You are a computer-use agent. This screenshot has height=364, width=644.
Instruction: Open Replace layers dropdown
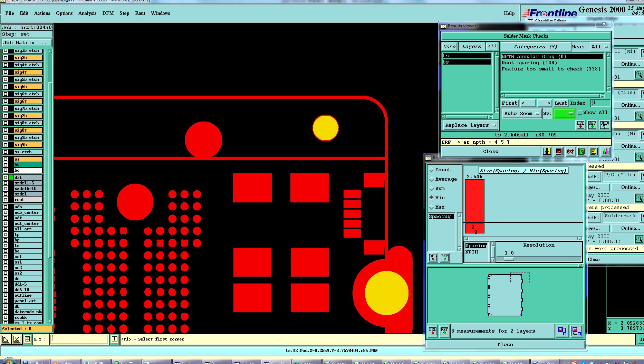pos(470,125)
